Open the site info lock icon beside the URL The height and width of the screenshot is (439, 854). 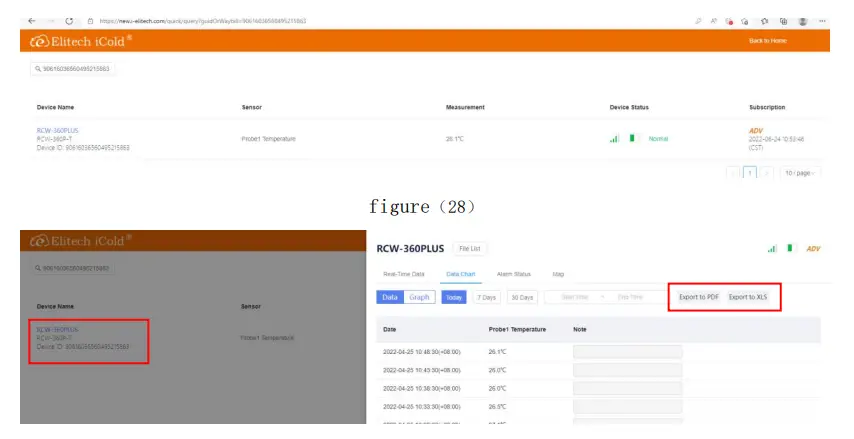(x=90, y=21)
